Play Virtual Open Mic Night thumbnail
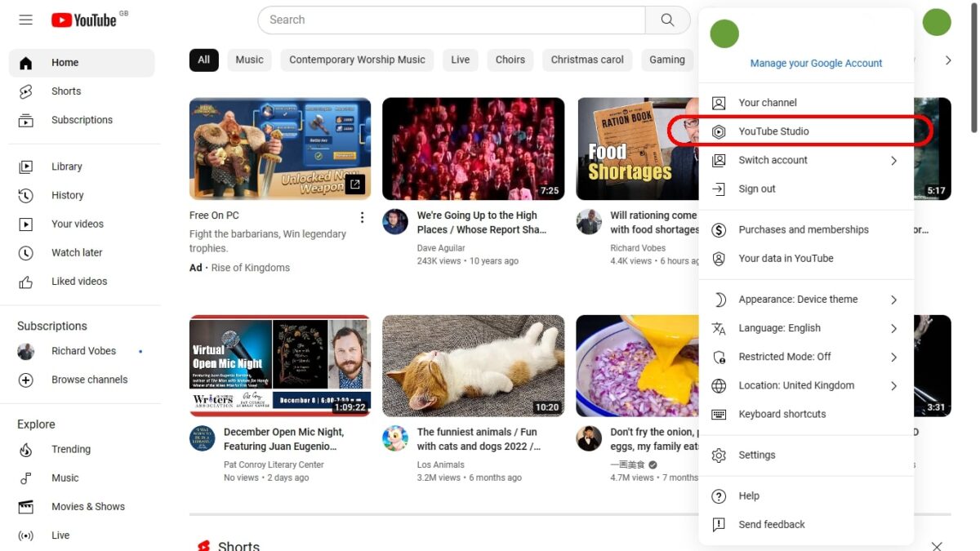The height and width of the screenshot is (551, 980). [280, 366]
